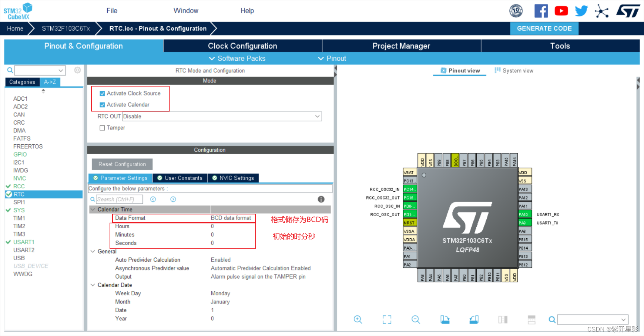The width and height of the screenshot is (644, 336).
Task: Toggle the horizontal layout view icon
Action: pos(532,320)
